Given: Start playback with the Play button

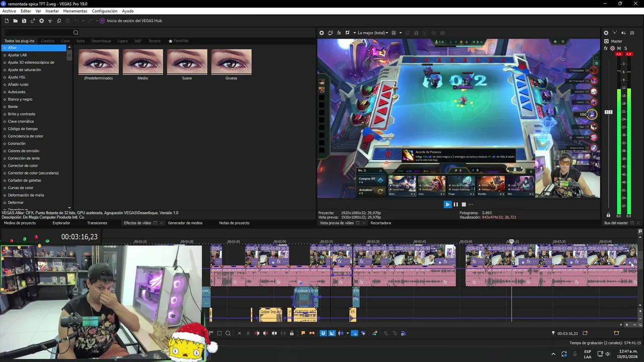Looking at the screenshot, I should [447, 204].
